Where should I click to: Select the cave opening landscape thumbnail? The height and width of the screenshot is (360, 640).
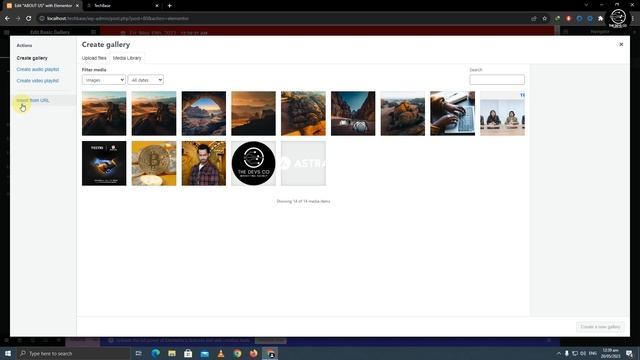tap(204, 113)
